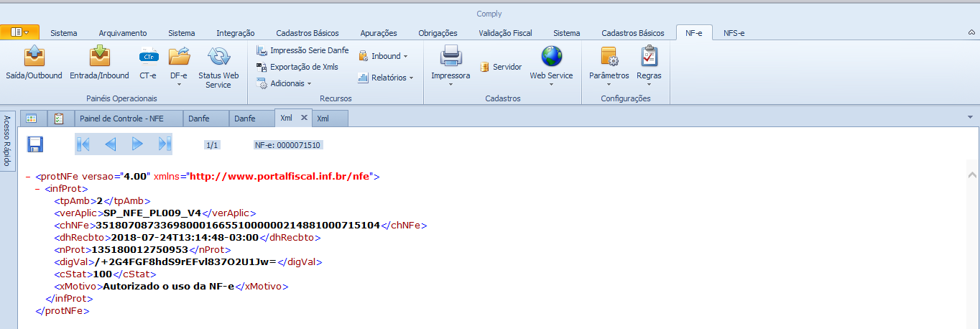Click the XML viewer scroll up arrow
Viewport: 980px width, 329px height.
coord(972,175)
